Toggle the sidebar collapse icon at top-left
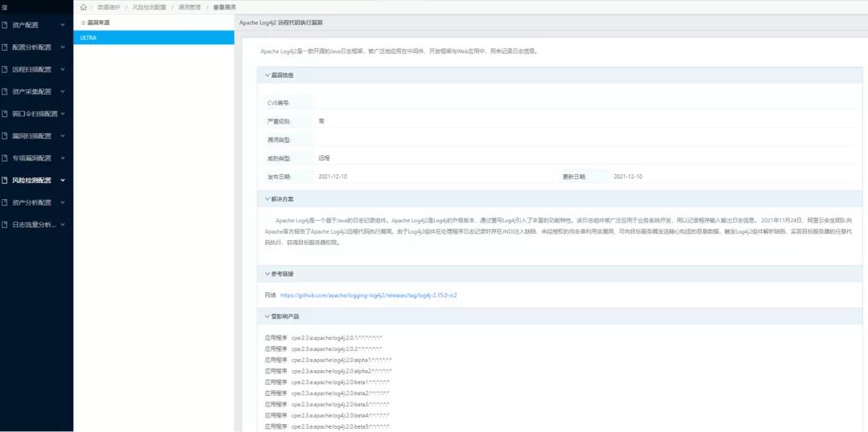 [4, 7]
